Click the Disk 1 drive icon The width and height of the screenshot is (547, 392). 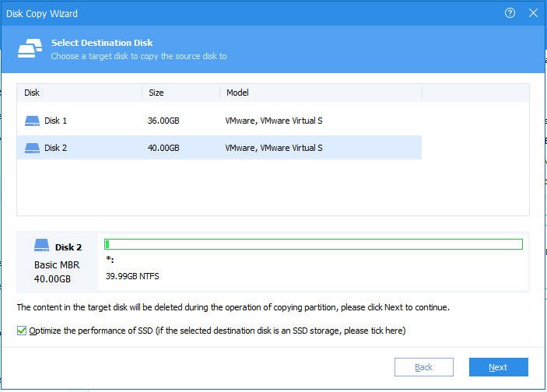32,121
